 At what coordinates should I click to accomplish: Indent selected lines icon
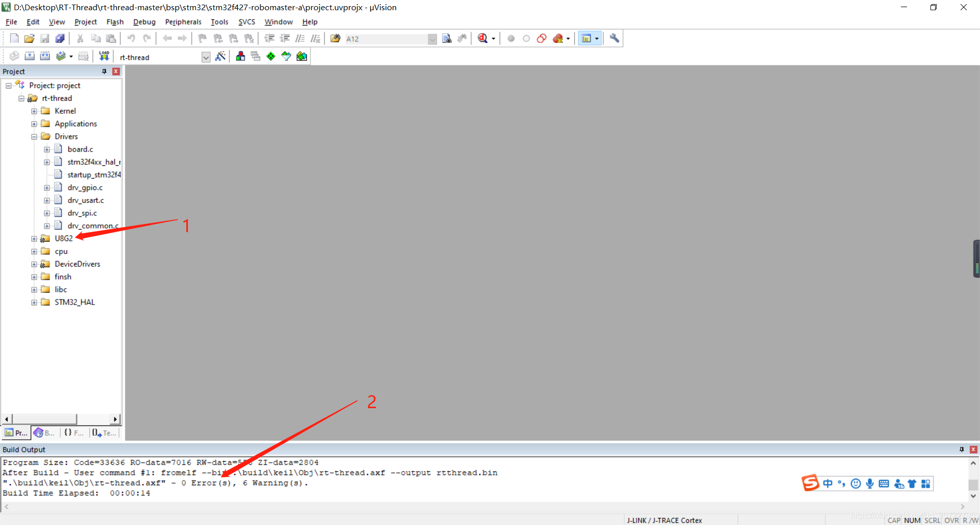click(269, 38)
